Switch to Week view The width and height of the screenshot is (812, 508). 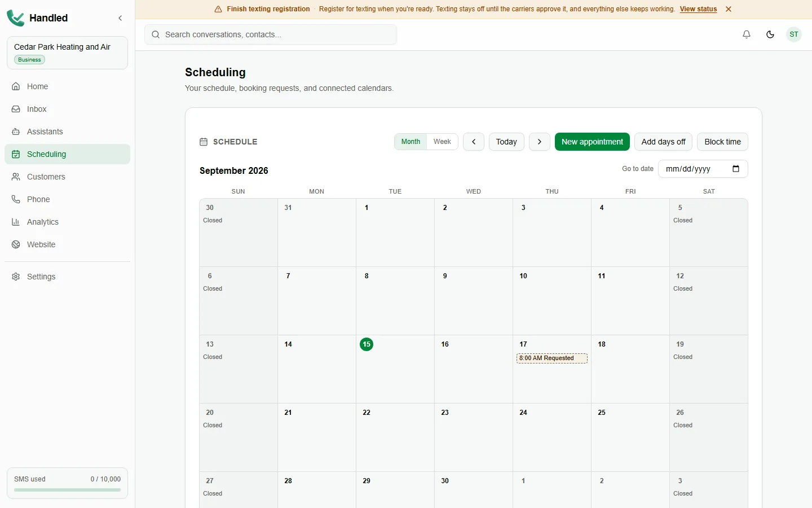coord(442,142)
